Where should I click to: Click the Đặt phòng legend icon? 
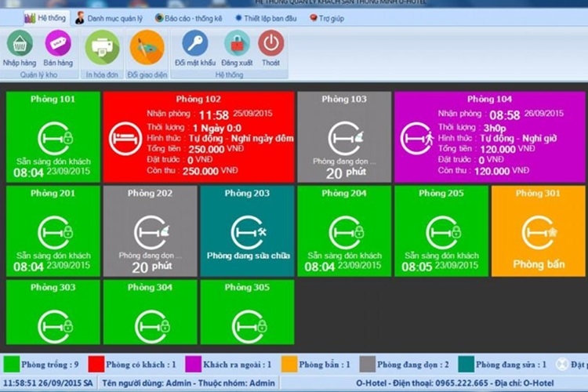click(x=562, y=365)
